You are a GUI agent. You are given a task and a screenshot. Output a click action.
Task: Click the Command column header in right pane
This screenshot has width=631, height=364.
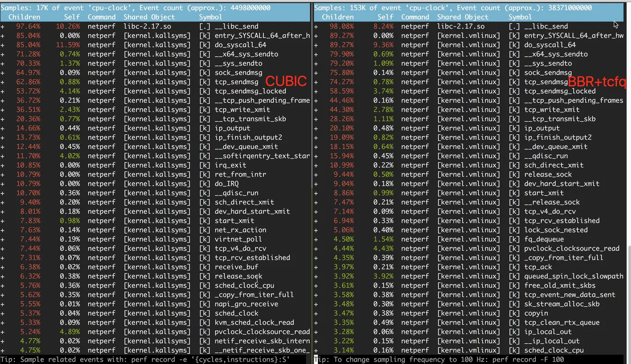415,17
